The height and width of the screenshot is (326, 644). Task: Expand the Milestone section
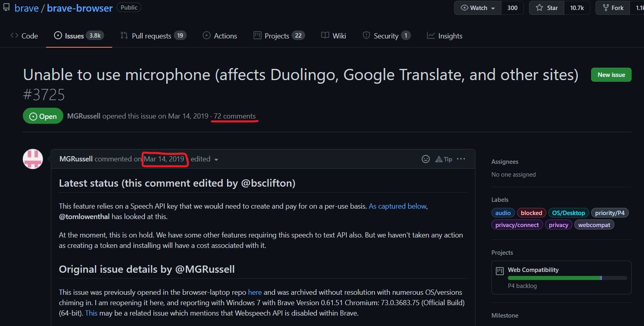tap(505, 316)
